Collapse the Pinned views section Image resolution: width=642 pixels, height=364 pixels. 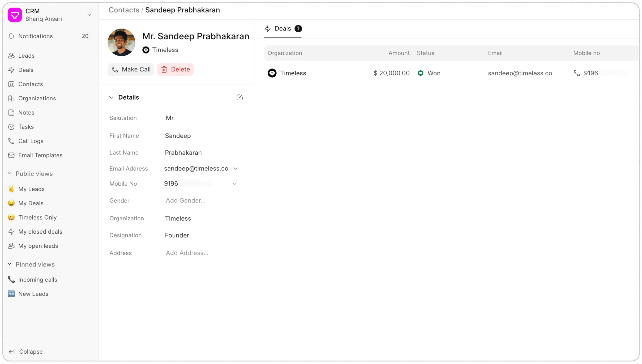[x=10, y=264]
